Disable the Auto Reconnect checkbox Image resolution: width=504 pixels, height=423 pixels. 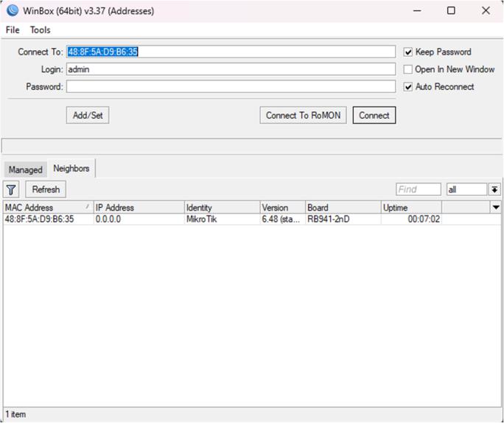click(408, 87)
